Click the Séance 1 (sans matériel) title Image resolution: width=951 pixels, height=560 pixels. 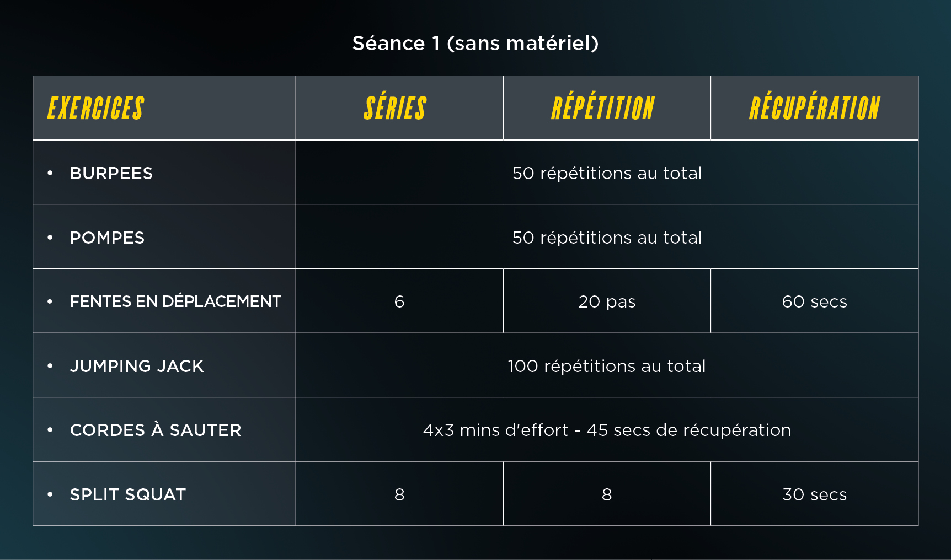tap(475, 43)
